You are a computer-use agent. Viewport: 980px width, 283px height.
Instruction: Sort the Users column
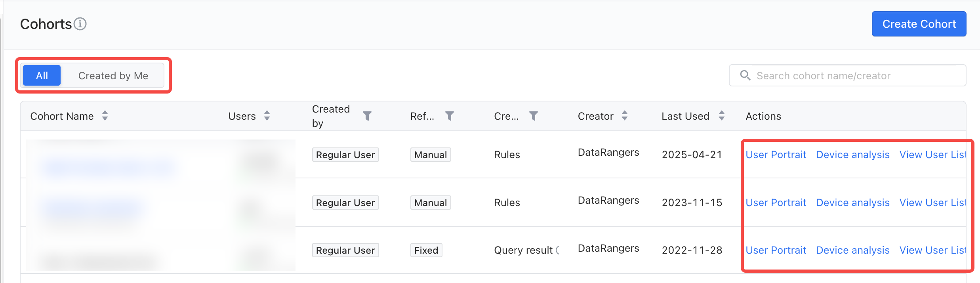tap(267, 116)
